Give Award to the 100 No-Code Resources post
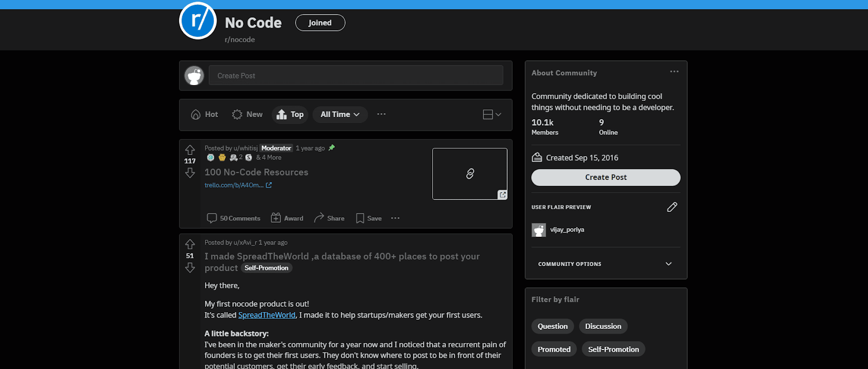Screen dimensions: 868x369 287,218
